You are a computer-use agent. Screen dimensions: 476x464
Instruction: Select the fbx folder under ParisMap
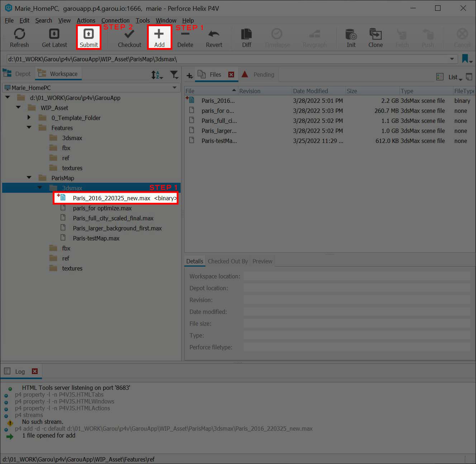click(66, 248)
